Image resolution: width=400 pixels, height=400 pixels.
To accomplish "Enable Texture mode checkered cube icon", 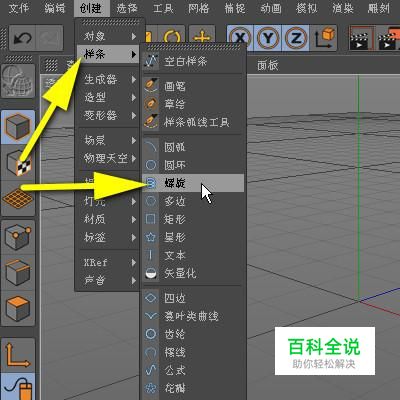I will (x=18, y=163).
